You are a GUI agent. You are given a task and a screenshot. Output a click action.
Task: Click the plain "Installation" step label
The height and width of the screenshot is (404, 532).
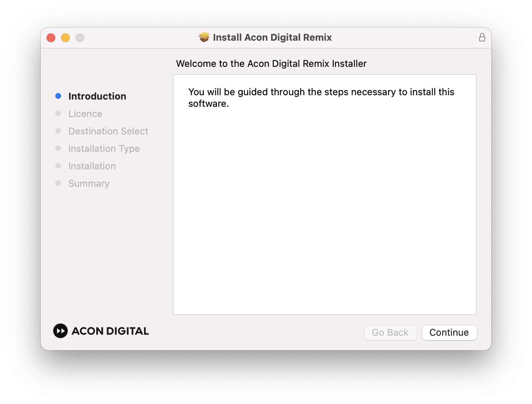pos(92,166)
